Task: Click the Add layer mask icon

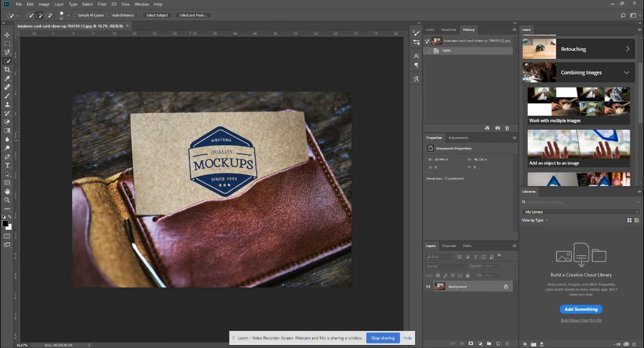Action: point(471,343)
